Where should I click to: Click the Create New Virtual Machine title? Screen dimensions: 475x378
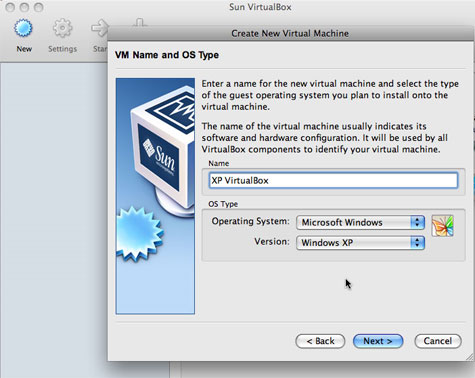click(x=290, y=33)
